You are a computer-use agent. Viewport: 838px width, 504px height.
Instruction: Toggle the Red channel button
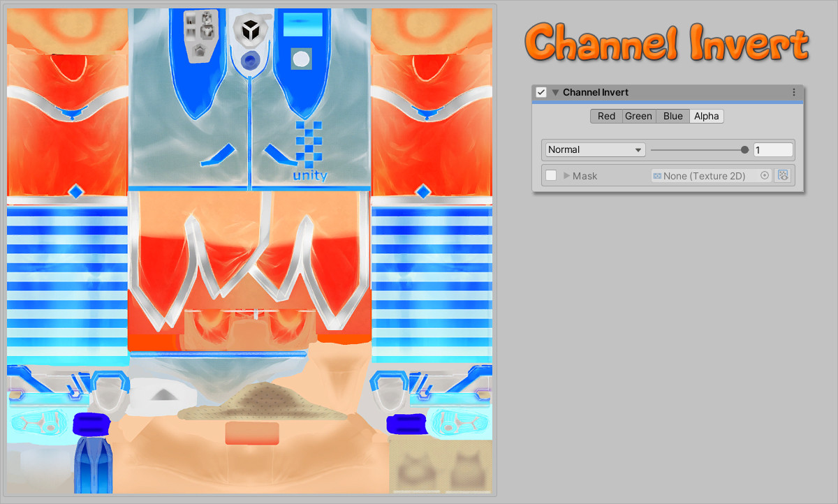(606, 116)
